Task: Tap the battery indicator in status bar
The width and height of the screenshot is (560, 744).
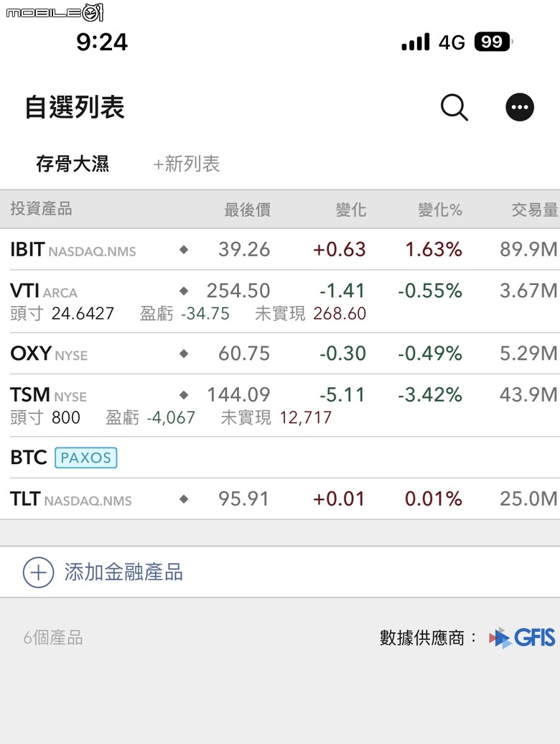Action: [493, 42]
